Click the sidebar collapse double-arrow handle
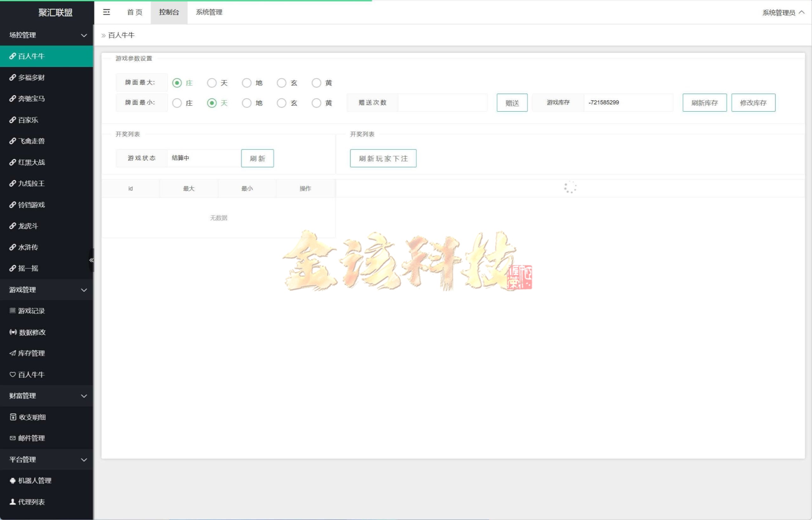Viewport: 812px width, 520px height. click(x=91, y=260)
